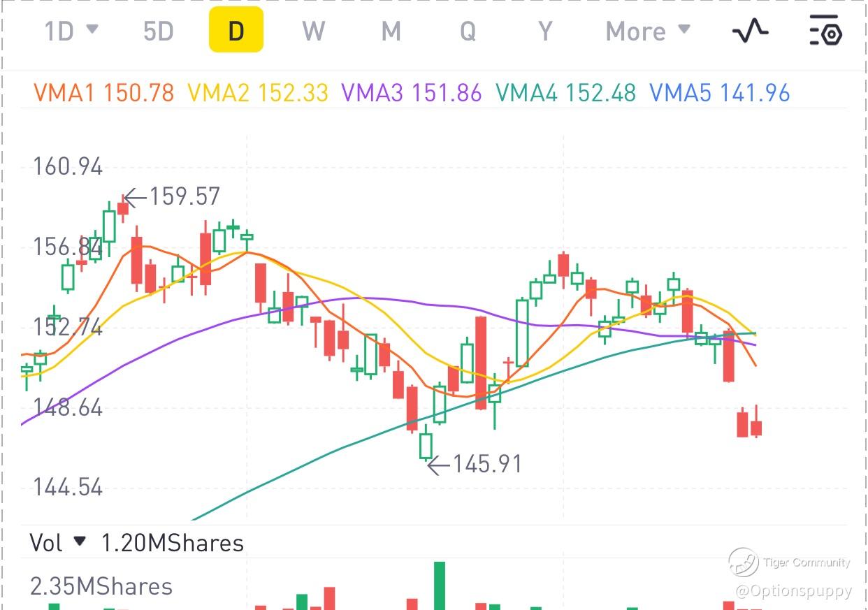This screenshot has height=610, width=868.
Task: Click the 1.20MShares volume value
Action: point(173,543)
